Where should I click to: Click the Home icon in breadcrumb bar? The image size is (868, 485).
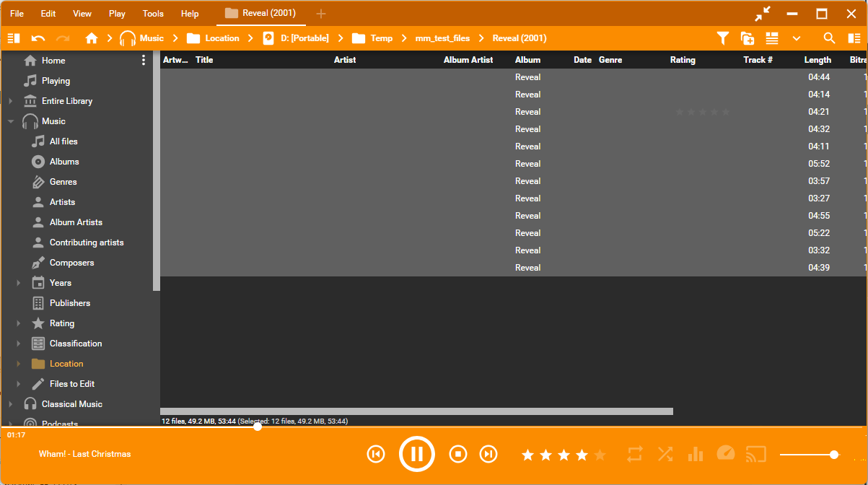point(92,38)
